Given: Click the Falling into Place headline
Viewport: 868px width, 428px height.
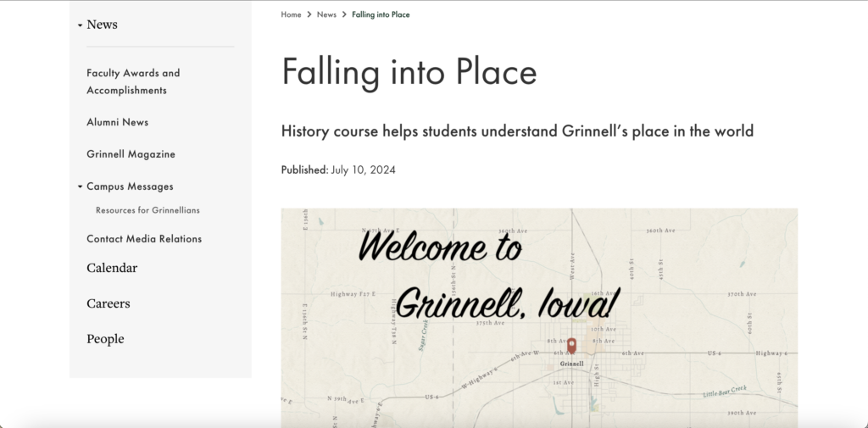Looking at the screenshot, I should 409,73.
